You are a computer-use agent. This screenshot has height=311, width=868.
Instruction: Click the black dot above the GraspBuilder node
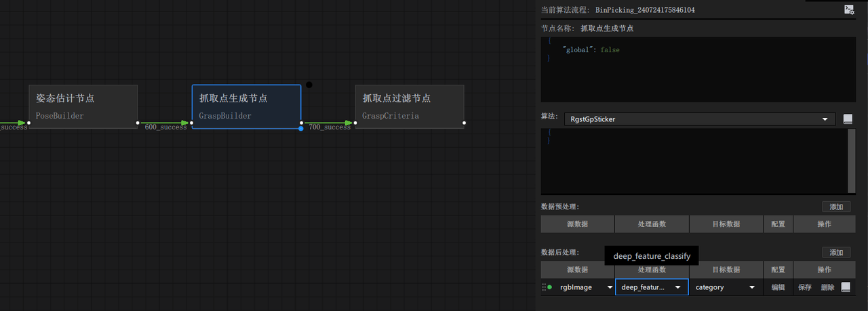(309, 85)
